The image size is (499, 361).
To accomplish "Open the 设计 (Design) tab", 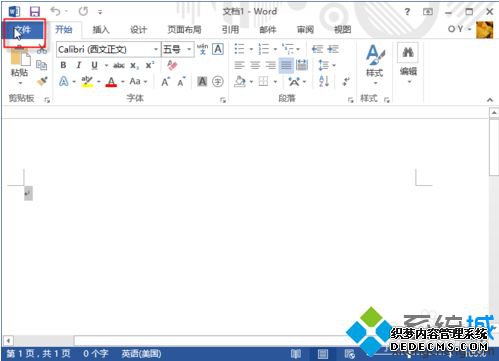I will [x=138, y=30].
